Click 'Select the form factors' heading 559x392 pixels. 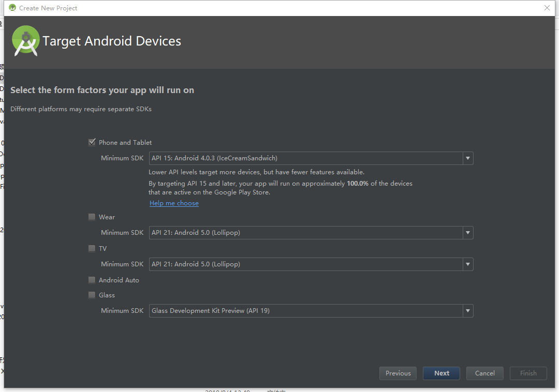[102, 90]
